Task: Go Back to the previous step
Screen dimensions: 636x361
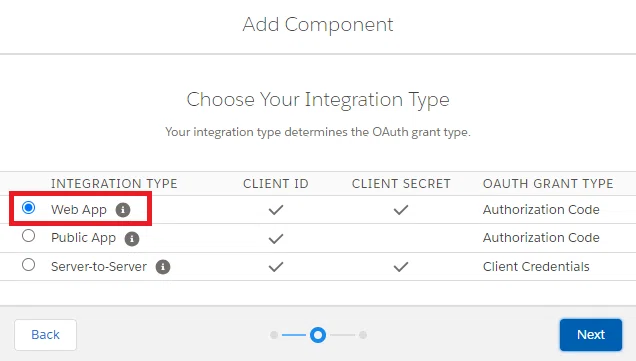Action: [x=45, y=335]
